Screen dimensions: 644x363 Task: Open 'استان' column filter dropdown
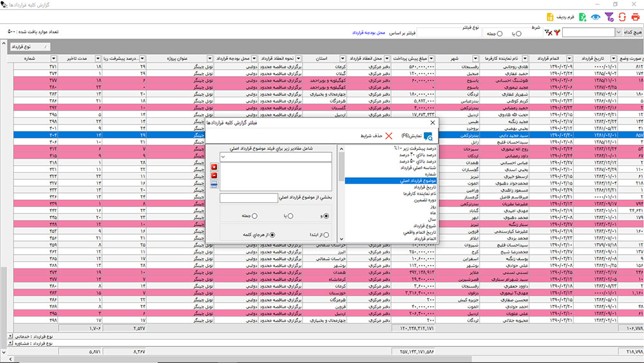pyautogui.click(x=343, y=59)
